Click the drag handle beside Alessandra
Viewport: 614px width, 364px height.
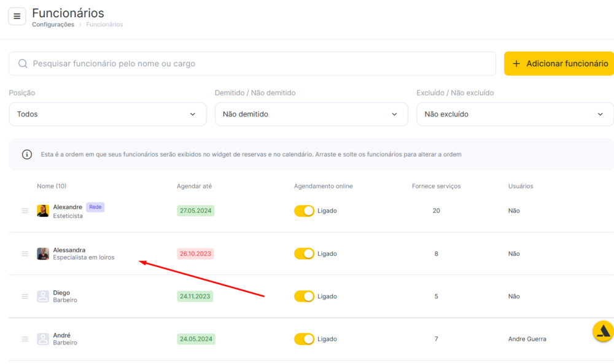(x=25, y=254)
